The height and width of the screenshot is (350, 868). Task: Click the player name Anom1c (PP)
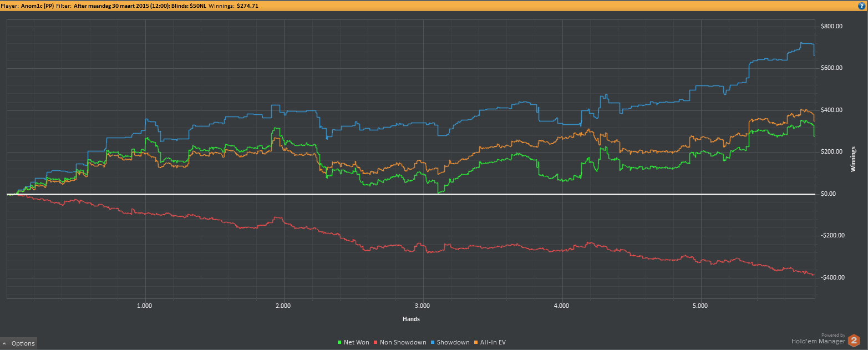pyautogui.click(x=37, y=6)
